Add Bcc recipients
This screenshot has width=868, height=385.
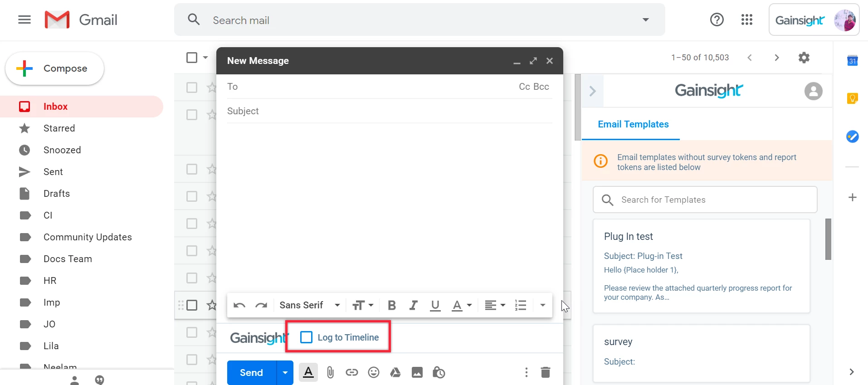(x=541, y=87)
